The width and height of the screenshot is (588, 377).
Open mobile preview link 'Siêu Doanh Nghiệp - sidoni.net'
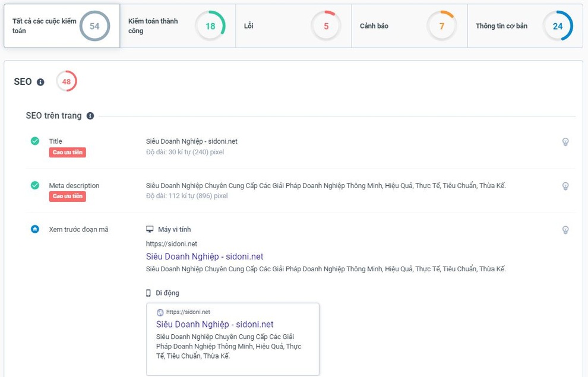pyautogui.click(x=214, y=324)
